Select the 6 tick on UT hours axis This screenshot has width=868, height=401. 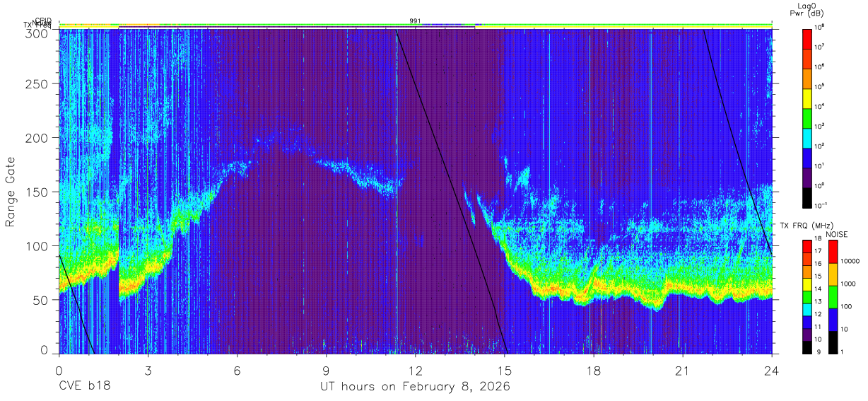pyautogui.click(x=237, y=371)
